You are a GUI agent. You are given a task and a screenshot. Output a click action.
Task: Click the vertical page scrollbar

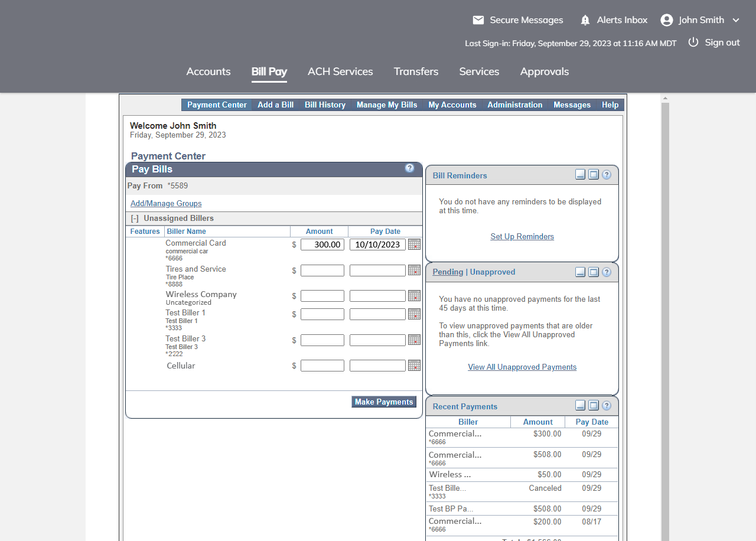point(665,319)
